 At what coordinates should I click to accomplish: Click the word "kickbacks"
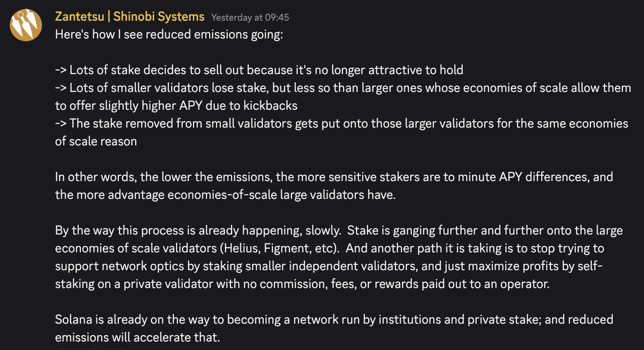pos(270,106)
